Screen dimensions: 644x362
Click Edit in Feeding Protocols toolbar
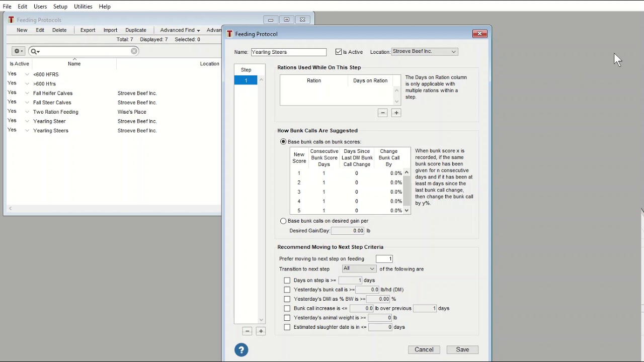coord(40,30)
